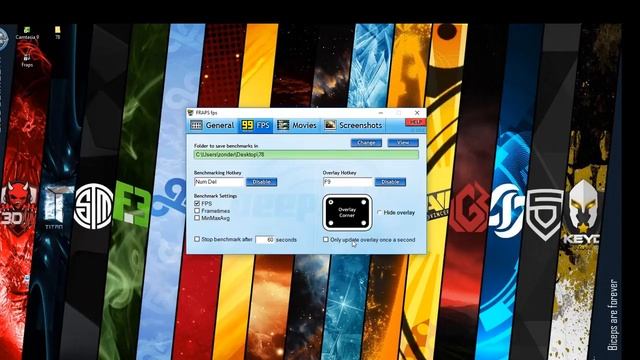Select the bottom-left overlay corner
Screen dimensions: 640x360
coord(331,223)
